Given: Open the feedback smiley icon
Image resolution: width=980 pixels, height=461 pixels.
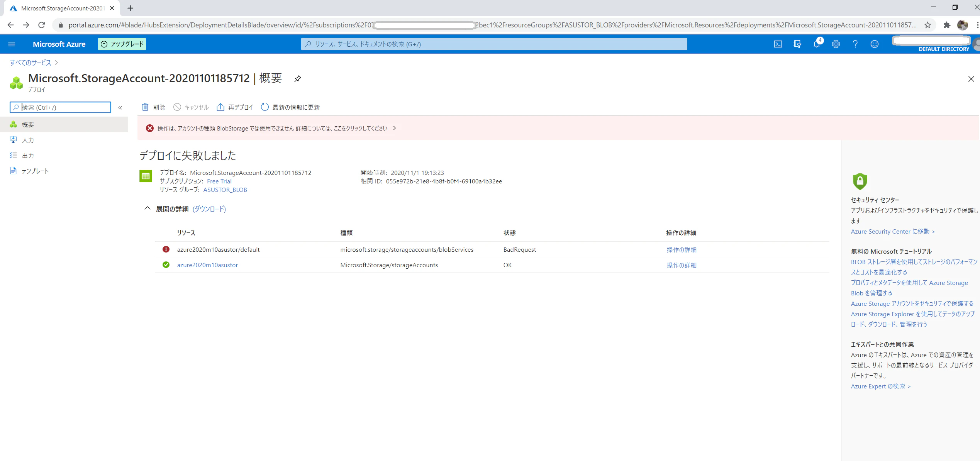Looking at the screenshot, I should 875,44.
